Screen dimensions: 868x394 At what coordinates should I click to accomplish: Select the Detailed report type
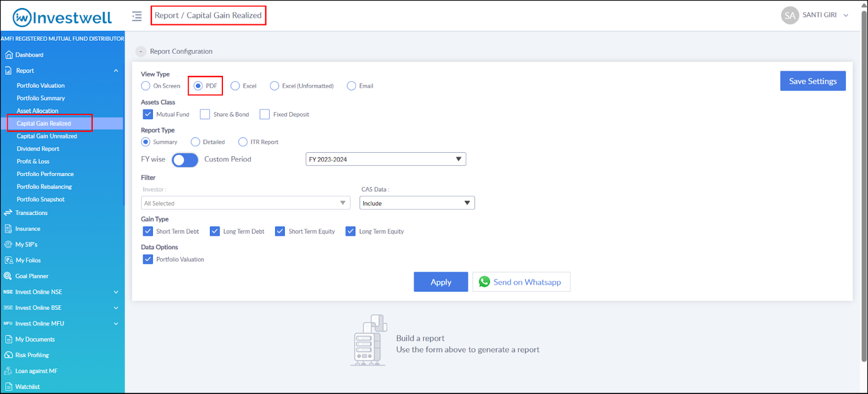coord(195,142)
